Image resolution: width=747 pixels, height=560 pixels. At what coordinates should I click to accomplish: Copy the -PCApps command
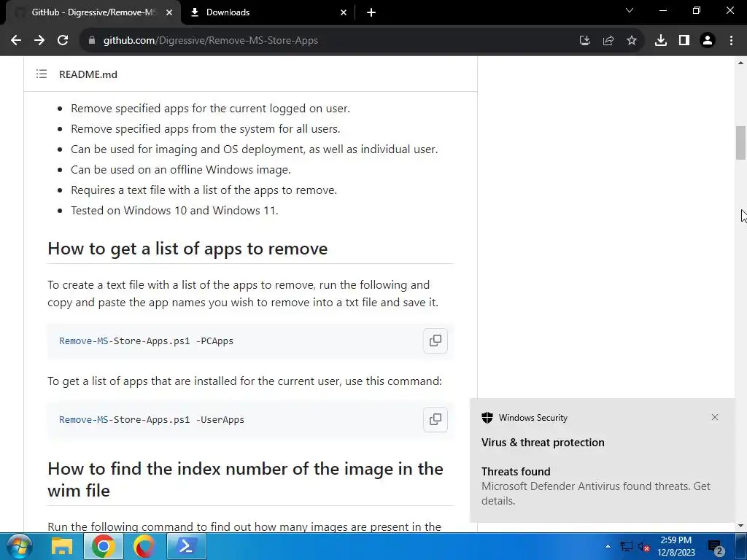(x=436, y=341)
